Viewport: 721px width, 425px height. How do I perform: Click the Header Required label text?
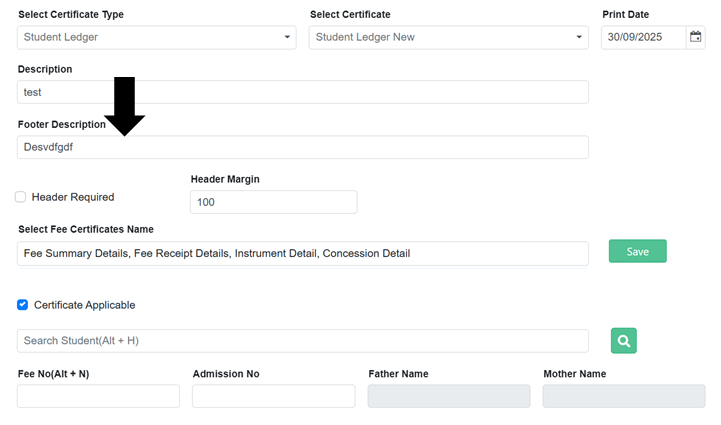[x=73, y=198]
